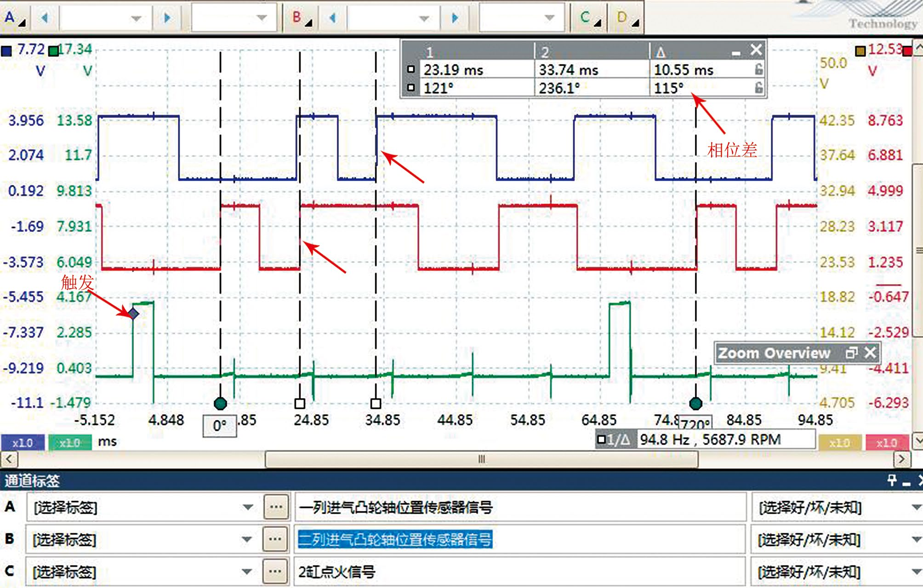Select the 720° phase ruler handle

pos(695,404)
